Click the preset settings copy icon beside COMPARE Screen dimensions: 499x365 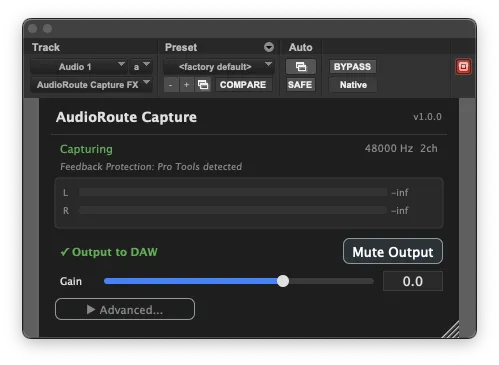click(x=203, y=85)
